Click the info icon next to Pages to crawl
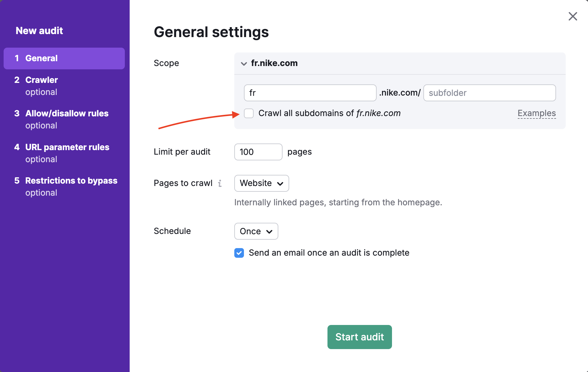 (x=220, y=183)
